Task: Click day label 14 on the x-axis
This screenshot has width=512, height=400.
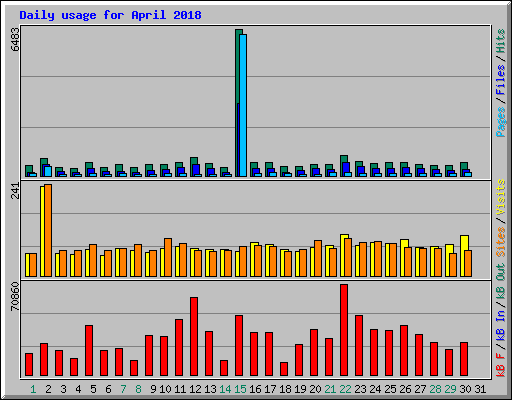Action: tap(225, 389)
